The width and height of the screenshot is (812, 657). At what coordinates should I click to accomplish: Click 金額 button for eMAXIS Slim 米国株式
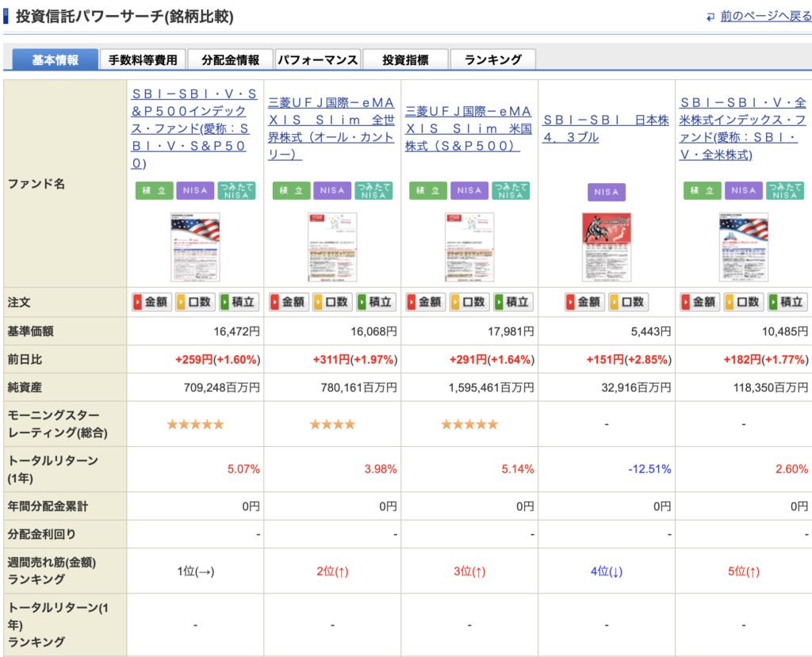point(426,302)
